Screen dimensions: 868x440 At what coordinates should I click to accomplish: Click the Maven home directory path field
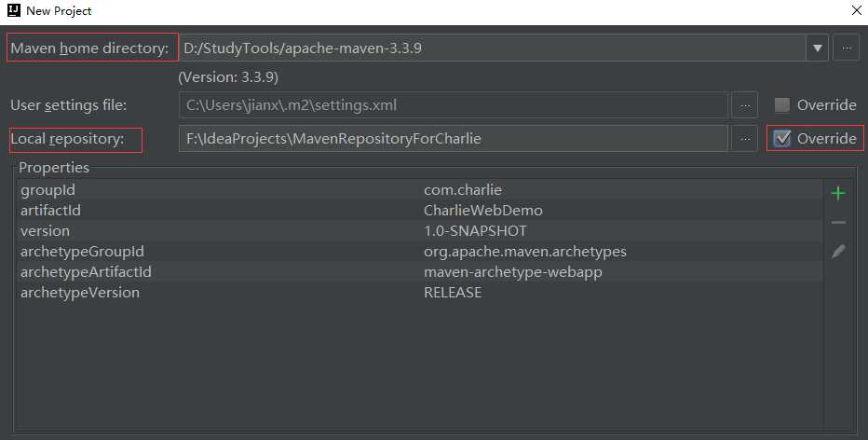[493, 48]
